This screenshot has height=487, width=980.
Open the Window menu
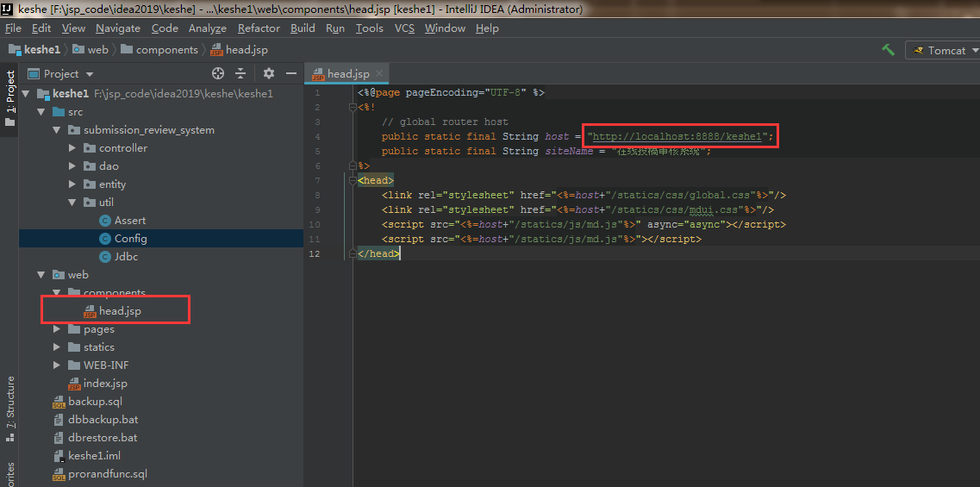coord(445,28)
